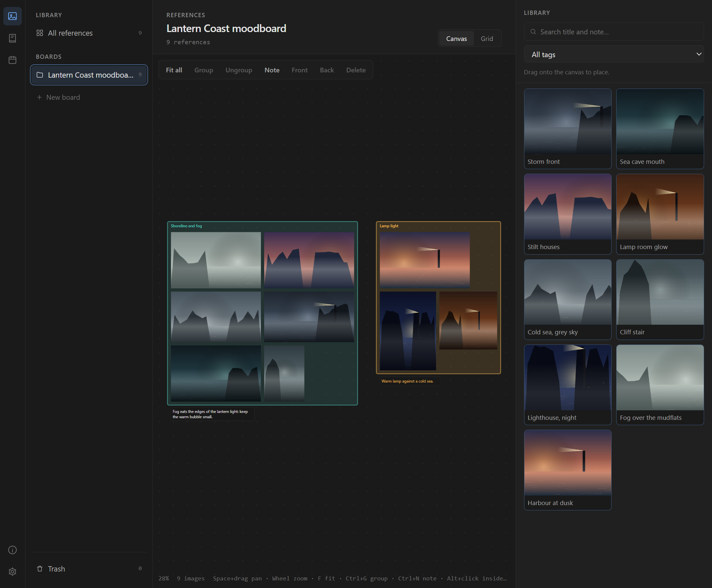Open the Trash
The image size is (712, 588).
[89, 569]
